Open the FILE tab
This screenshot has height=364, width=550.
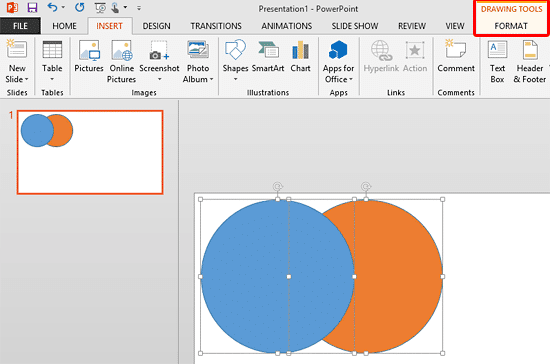[x=20, y=26]
